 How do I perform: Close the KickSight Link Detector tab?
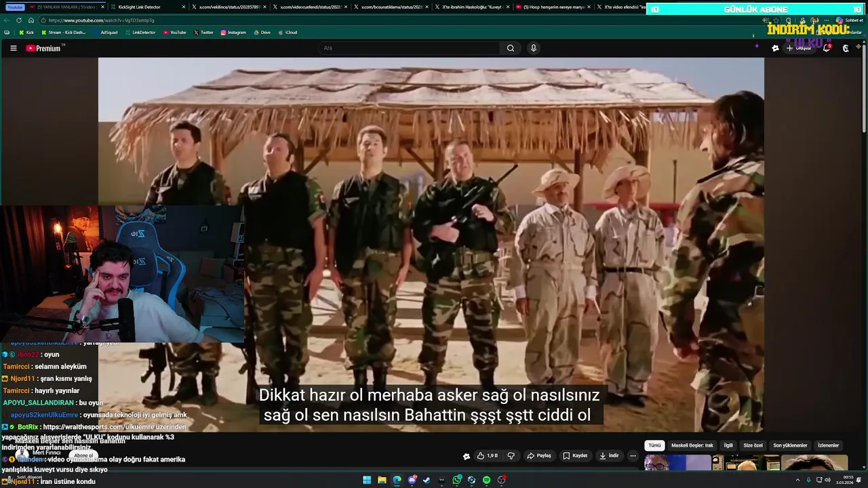pyautogui.click(x=184, y=7)
